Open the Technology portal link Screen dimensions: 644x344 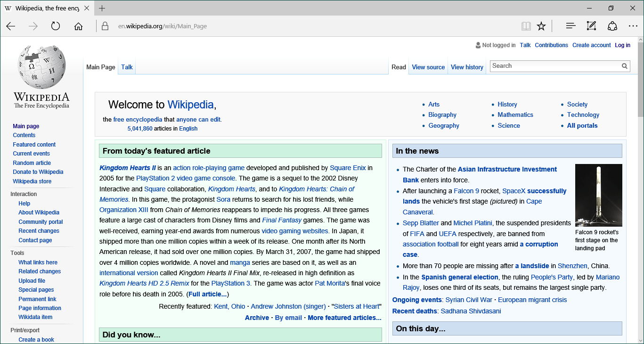coord(583,115)
